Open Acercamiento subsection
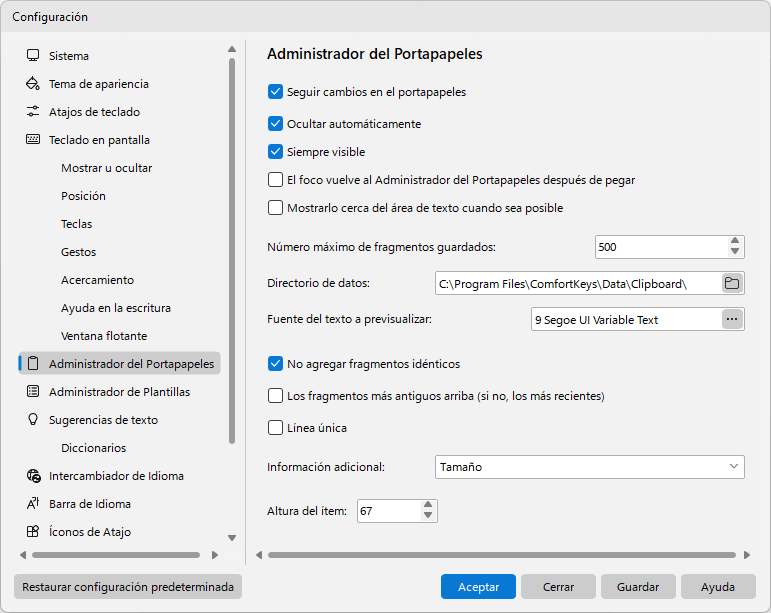The image size is (771, 613). (97, 280)
